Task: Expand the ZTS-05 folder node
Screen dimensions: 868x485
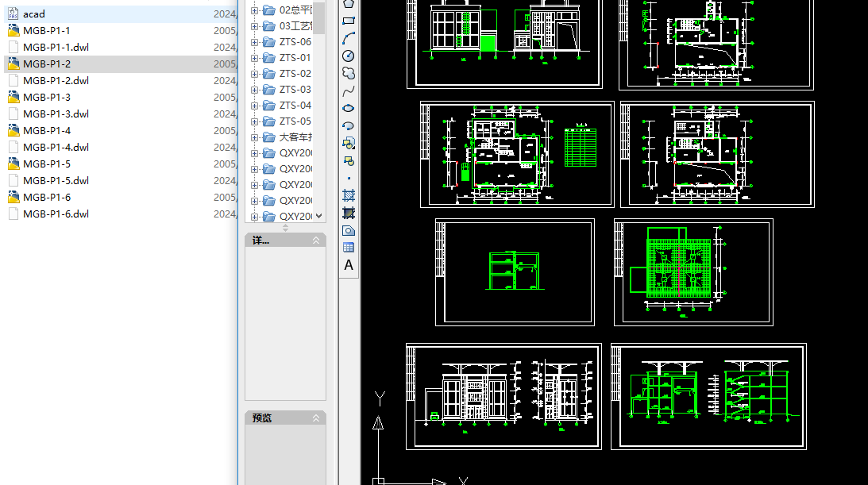Action: [254, 121]
